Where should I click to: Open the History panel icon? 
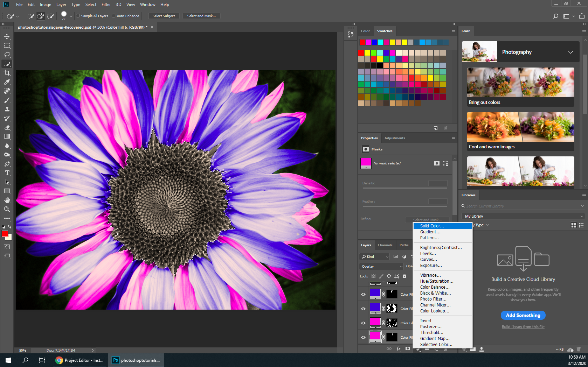(x=351, y=34)
